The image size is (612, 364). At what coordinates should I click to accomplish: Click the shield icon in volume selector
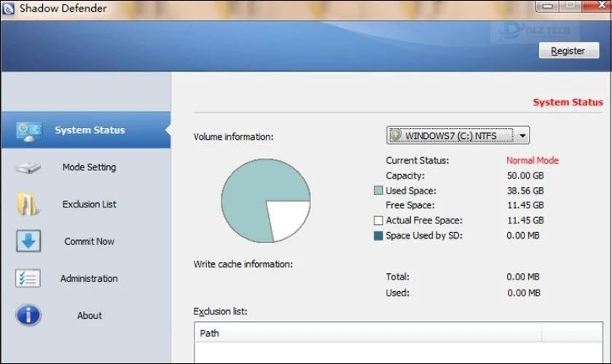[396, 135]
